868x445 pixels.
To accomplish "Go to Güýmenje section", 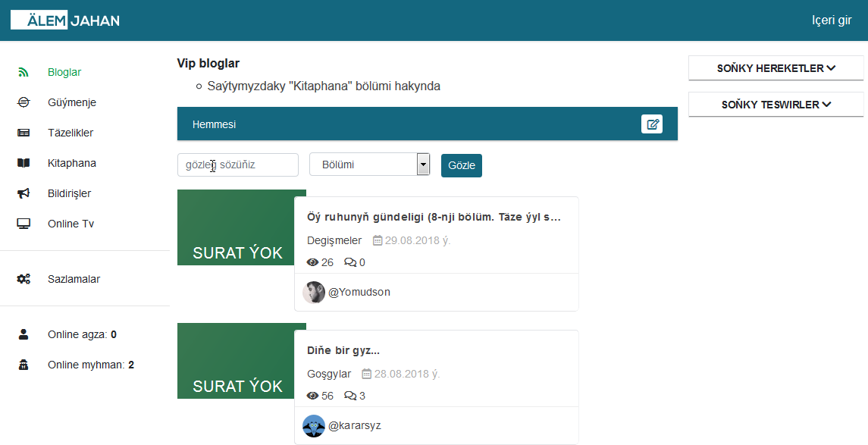I will (x=72, y=102).
